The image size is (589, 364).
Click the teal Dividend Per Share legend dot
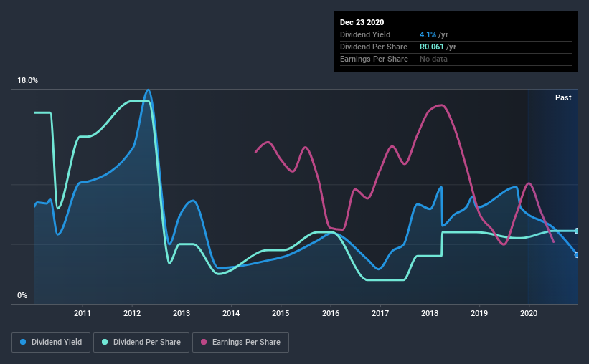(105, 342)
